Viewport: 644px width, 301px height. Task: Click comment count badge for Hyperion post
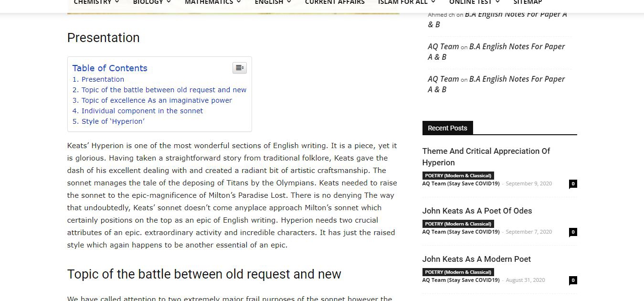pos(573,184)
